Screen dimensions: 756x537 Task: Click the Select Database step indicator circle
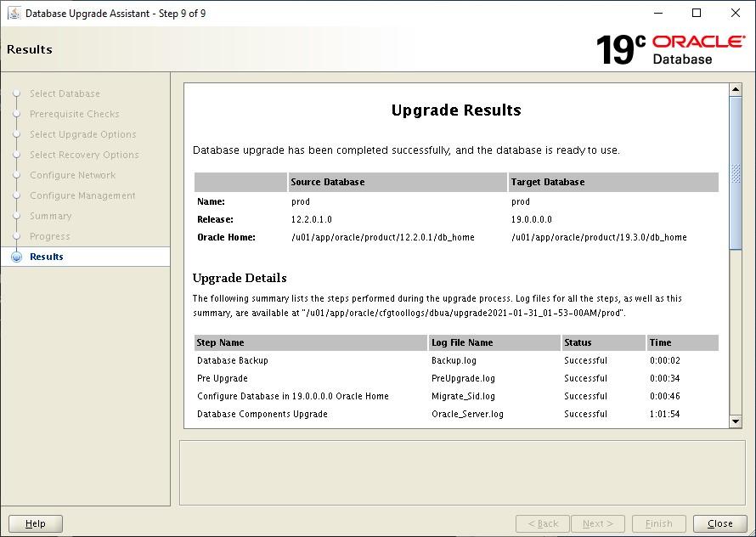click(20, 93)
